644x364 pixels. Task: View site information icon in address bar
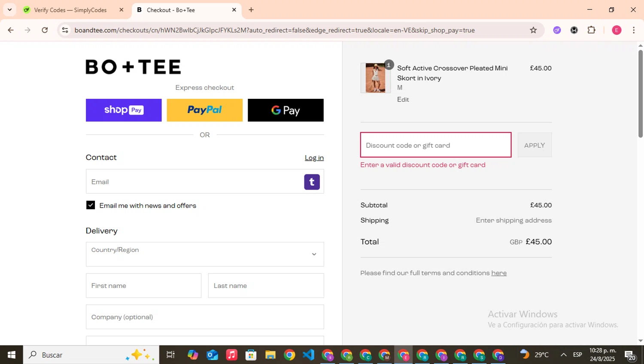pos(65,30)
